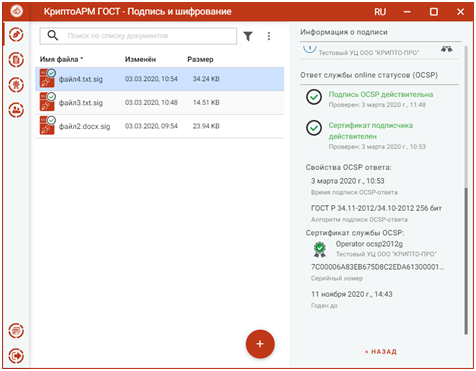476x371 pixels.
Task: Click the certificate chain icon at top right
Action: tap(447, 49)
